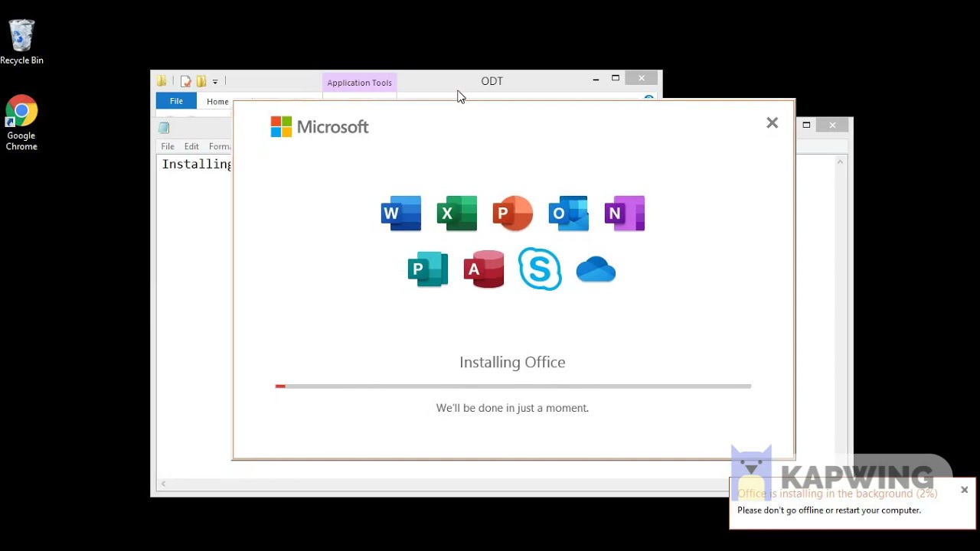This screenshot has width=980, height=551.
Task: Open Recycle Bin desktop icon
Action: click(x=21, y=42)
